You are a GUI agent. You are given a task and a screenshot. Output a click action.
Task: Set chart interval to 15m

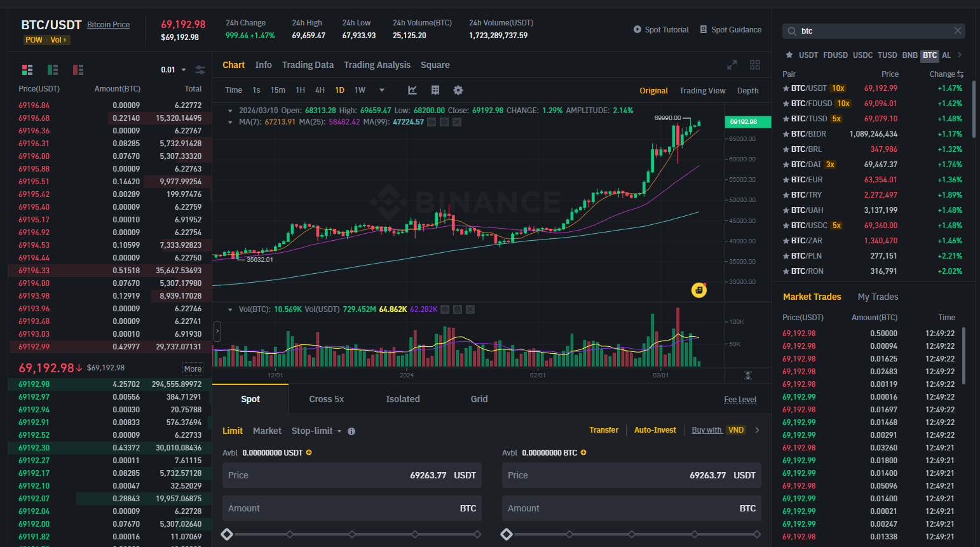pyautogui.click(x=278, y=90)
